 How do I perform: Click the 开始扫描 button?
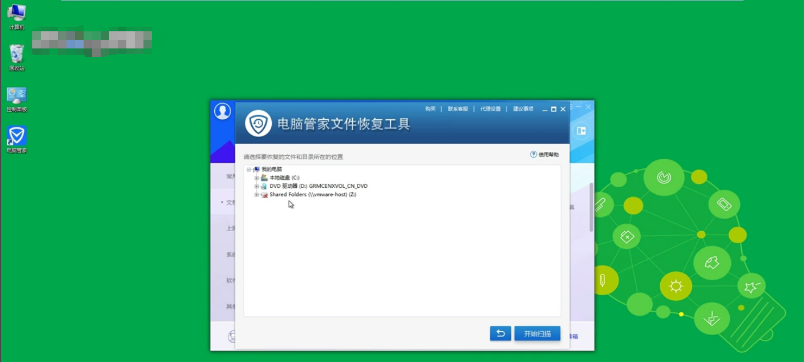click(x=537, y=334)
